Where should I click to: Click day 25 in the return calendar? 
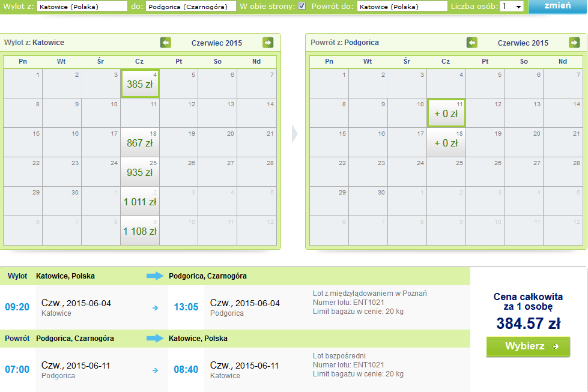(x=446, y=172)
